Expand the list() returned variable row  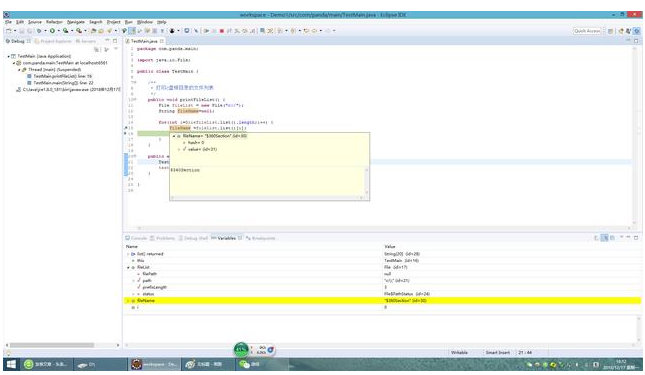pyautogui.click(x=128, y=254)
